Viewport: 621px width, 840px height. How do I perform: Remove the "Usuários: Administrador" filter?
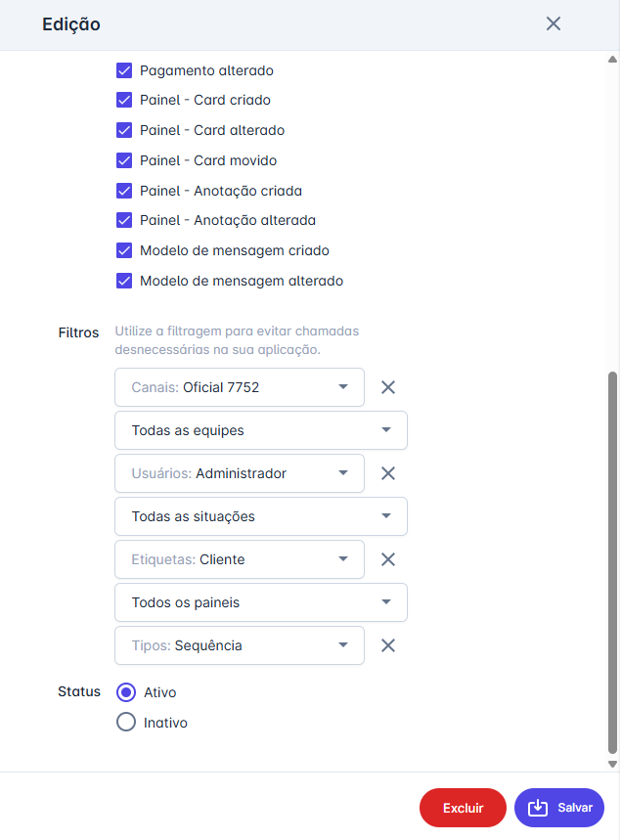coord(387,473)
